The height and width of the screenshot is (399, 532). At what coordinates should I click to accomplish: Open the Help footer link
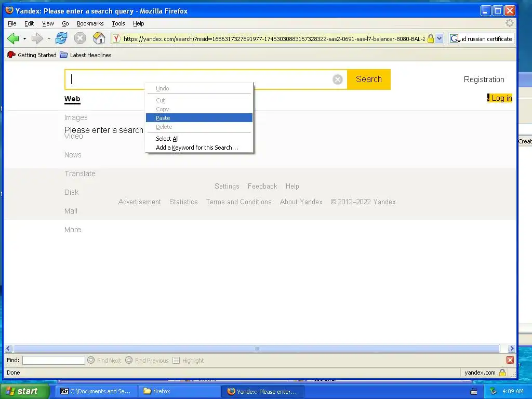coord(292,187)
